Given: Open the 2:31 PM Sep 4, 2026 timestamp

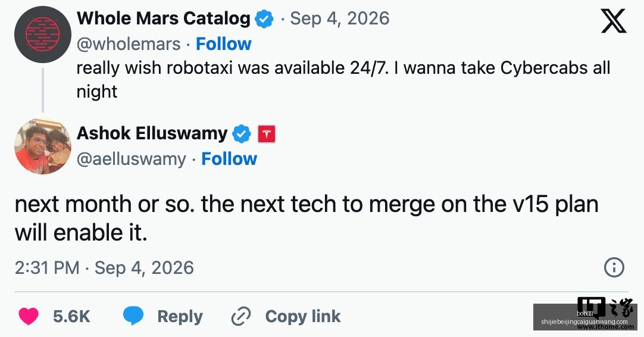Looking at the screenshot, I should [104, 267].
